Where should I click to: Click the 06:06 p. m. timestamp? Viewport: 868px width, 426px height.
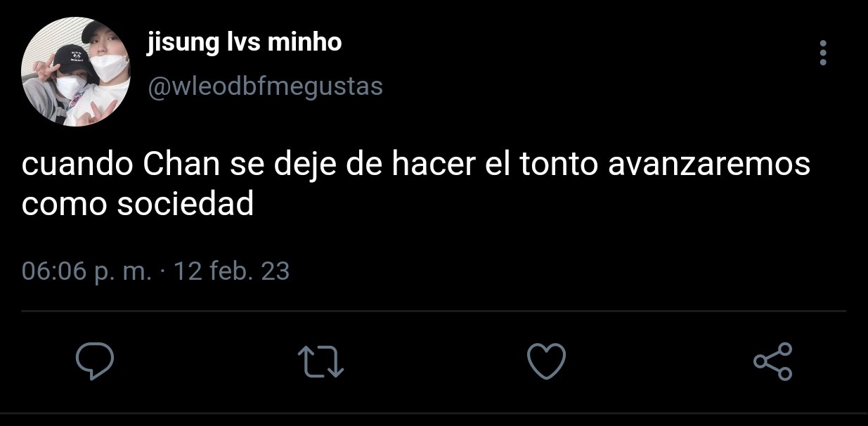(86, 271)
